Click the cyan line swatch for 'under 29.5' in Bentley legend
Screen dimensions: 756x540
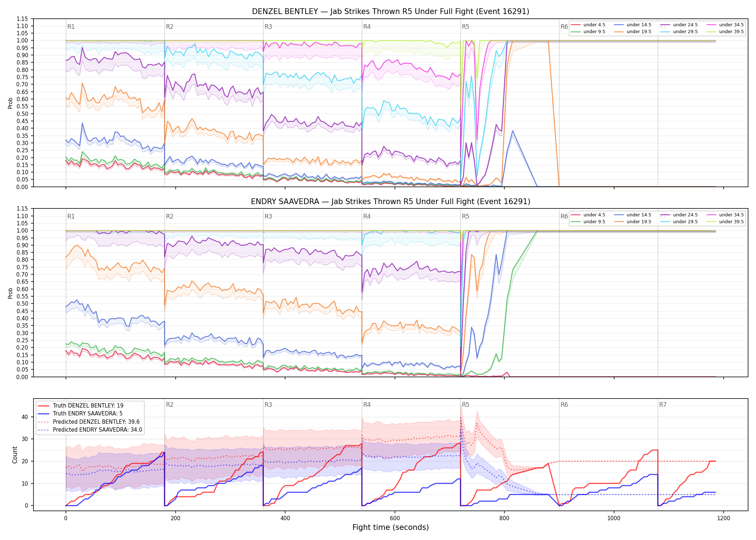coord(665,32)
